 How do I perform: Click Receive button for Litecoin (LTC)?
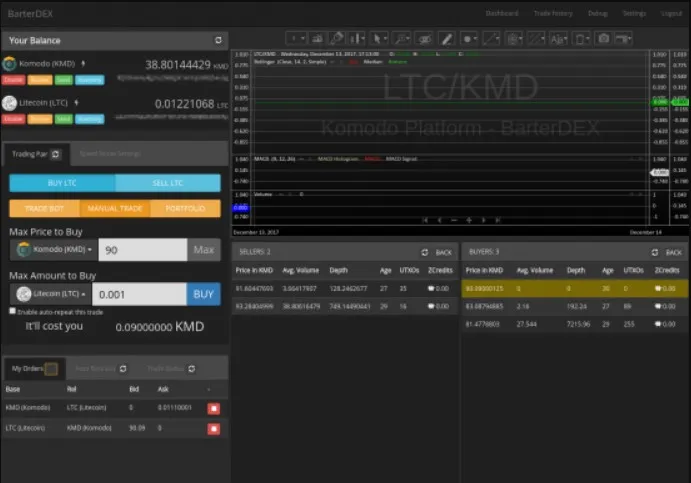(x=40, y=119)
